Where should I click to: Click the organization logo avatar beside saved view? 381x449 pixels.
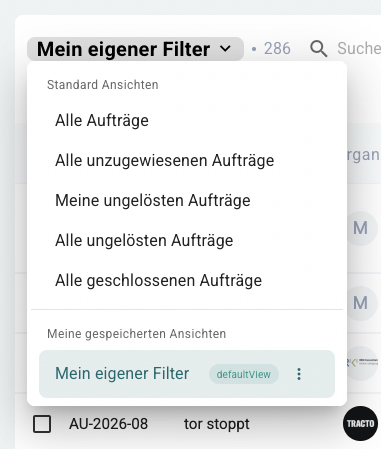(362, 363)
